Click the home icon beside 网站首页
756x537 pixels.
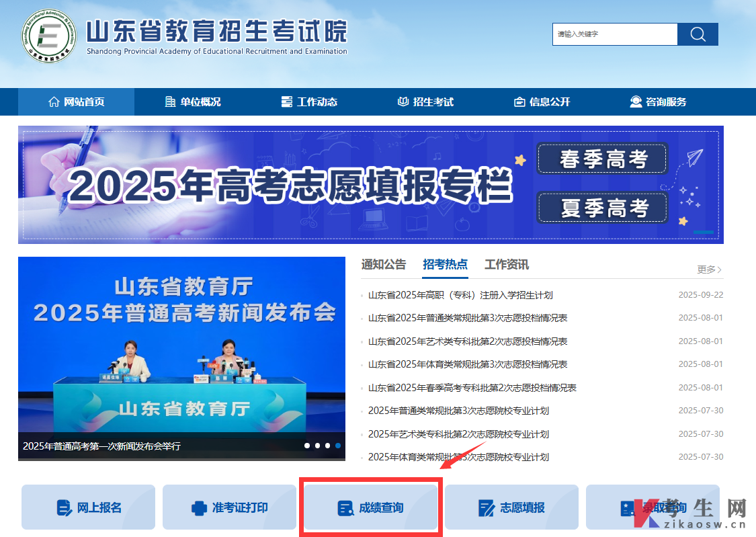54,101
